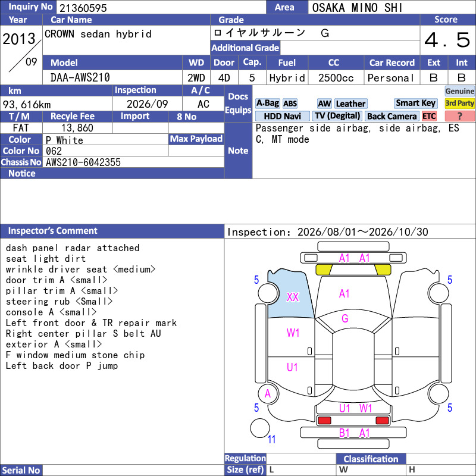Click the right red tail light

[382, 421]
